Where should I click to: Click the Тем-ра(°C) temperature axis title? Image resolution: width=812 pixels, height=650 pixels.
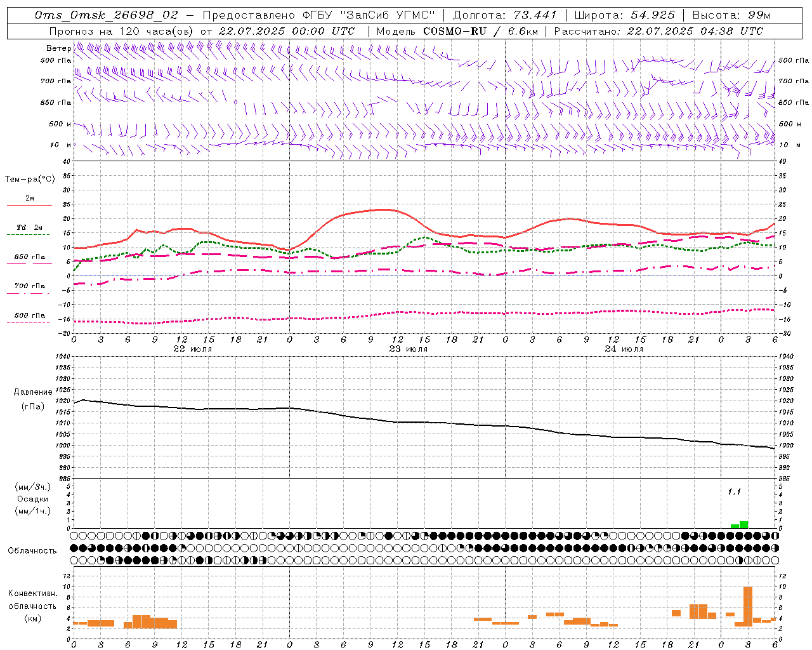click(30, 180)
